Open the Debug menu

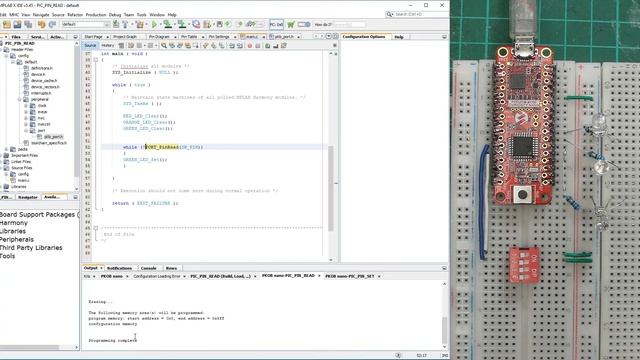115,15
